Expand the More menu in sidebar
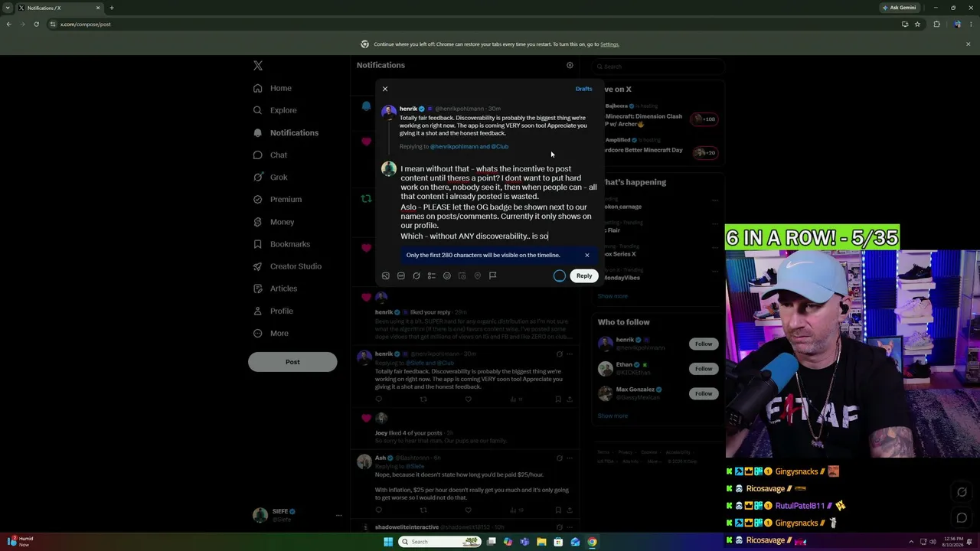The height and width of the screenshot is (551, 980). 271,333
